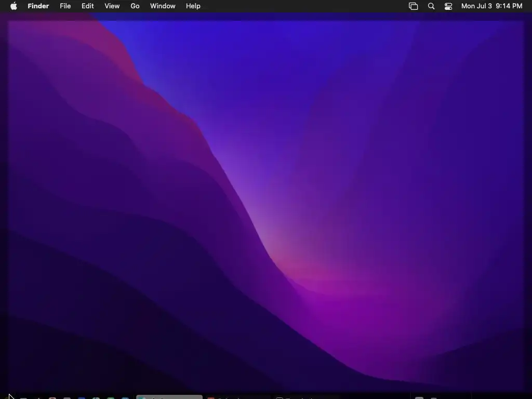Click the date and time in menu bar
The width and height of the screenshot is (532, 399).
[491, 6]
